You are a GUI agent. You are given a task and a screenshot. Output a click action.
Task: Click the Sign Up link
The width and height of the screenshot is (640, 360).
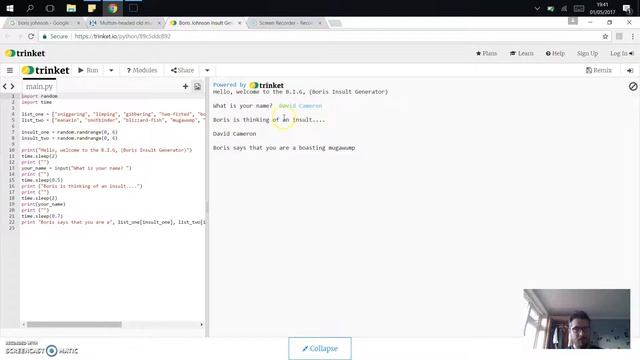pyautogui.click(x=587, y=53)
